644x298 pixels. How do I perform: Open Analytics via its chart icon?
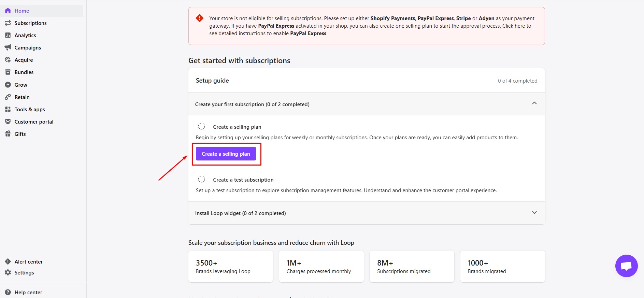(8, 35)
